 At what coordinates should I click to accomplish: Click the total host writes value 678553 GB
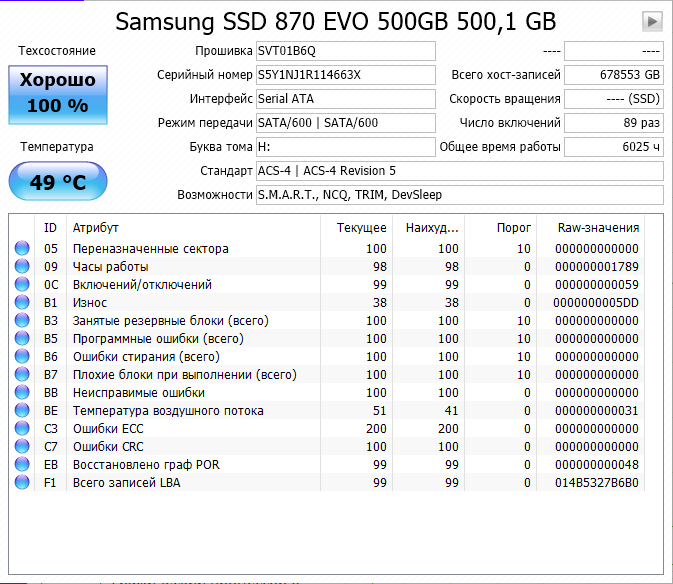coord(614,75)
